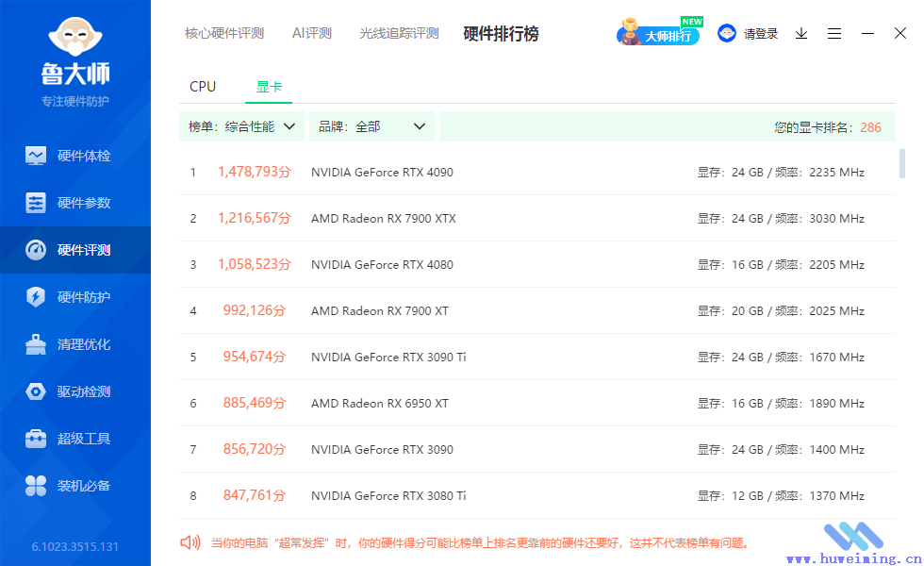Expand the 品牌: 全部 dropdown
Viewport: 924px width, 566px height.
(371, 126)
